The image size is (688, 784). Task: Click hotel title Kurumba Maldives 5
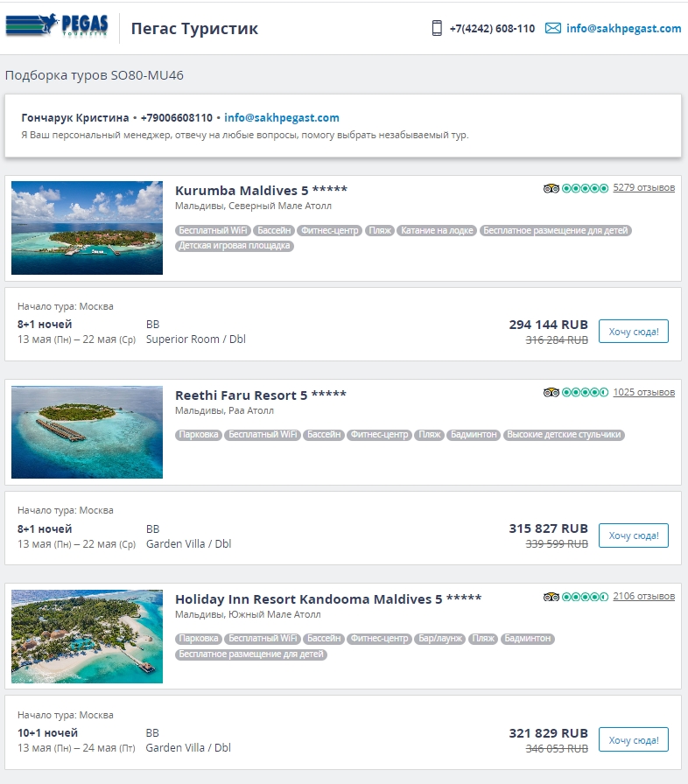coord(261,191)
